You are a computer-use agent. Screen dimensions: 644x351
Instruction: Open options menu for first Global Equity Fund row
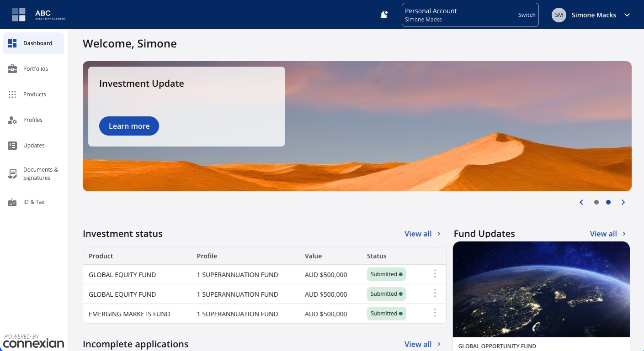point(435,274)
